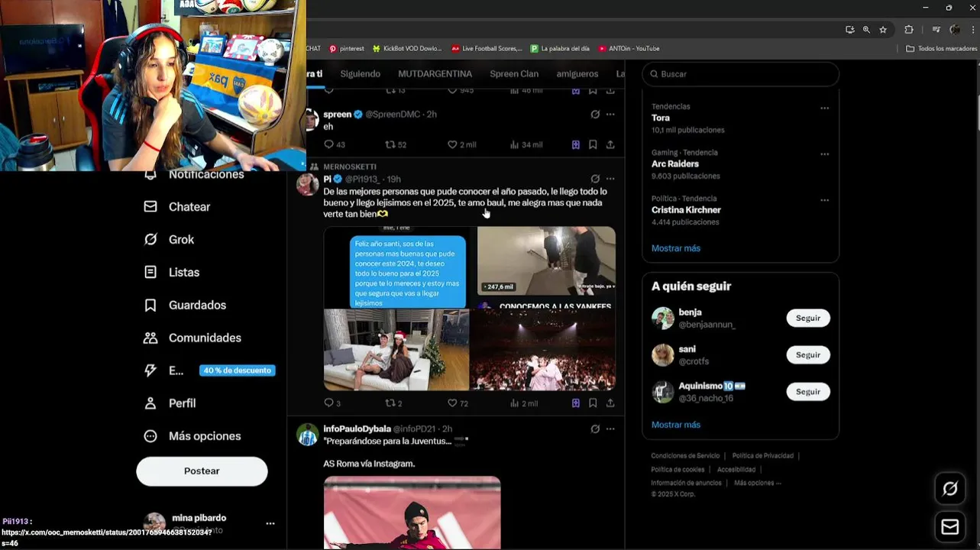Open Grok explain icon on spreen's post
980x550 pixels.
coord(595,115)
